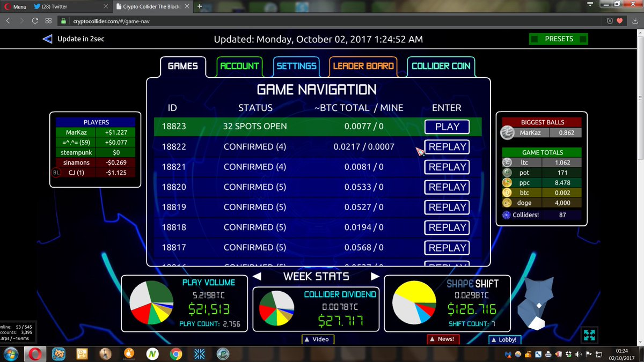Open the PRESETS button

[x=558, y=39]
